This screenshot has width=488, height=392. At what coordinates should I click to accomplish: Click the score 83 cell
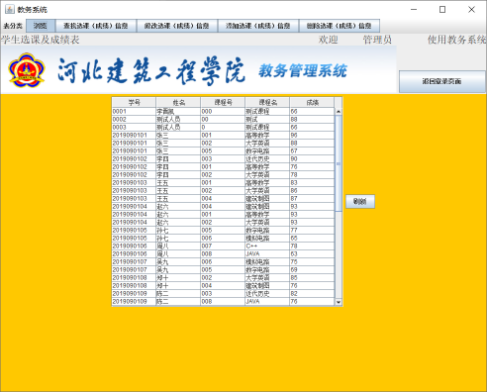pyautogui.click(x=312, y=183)
